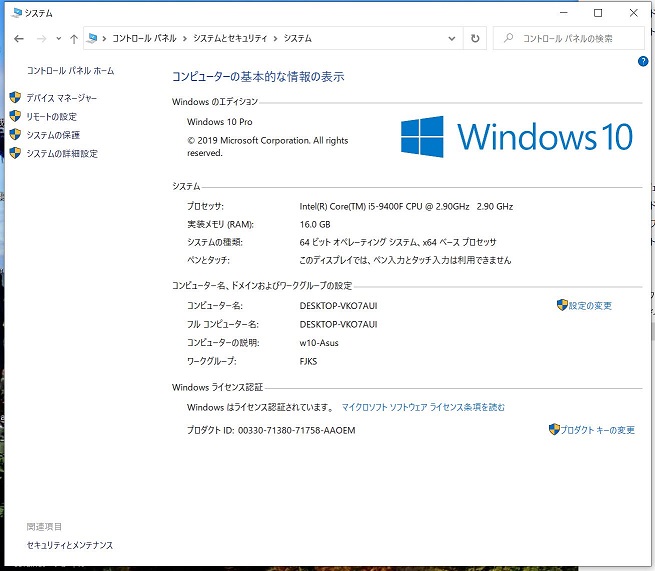The height and width of the screenshot is (571, 655).
Task: Open デバイス マネージャー link
Action: [x=61, y=98]
